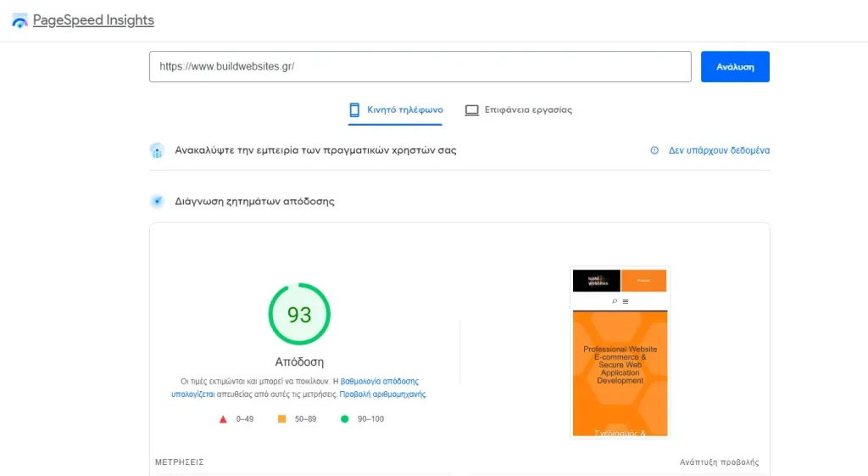
Task: Click the Διάγνωση ζητημάτων απόδοσης heading
Action: 254,201
